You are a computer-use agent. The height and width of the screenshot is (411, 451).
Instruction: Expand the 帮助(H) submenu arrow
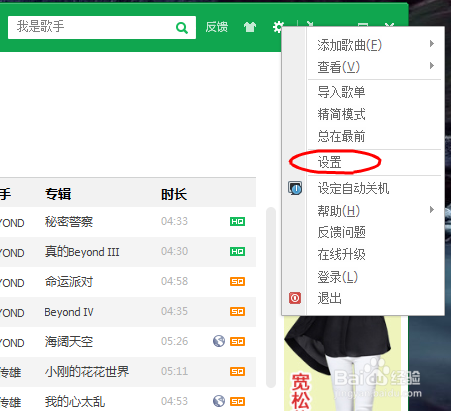coord(432,210)
